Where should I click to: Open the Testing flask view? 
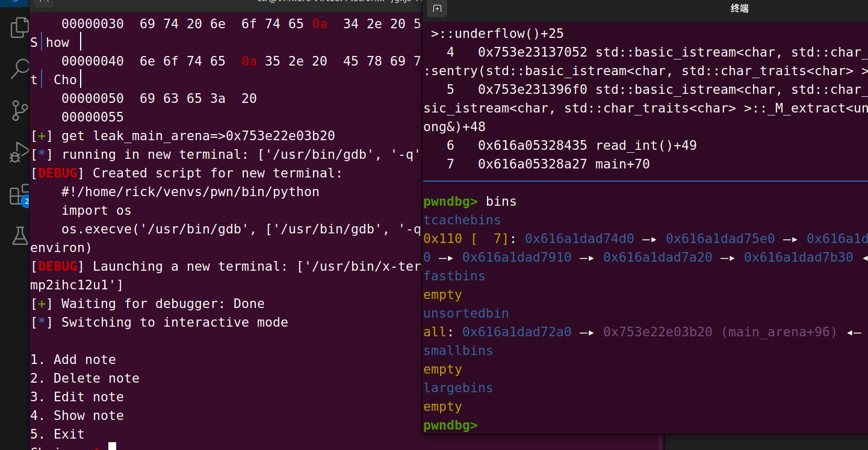19,236
